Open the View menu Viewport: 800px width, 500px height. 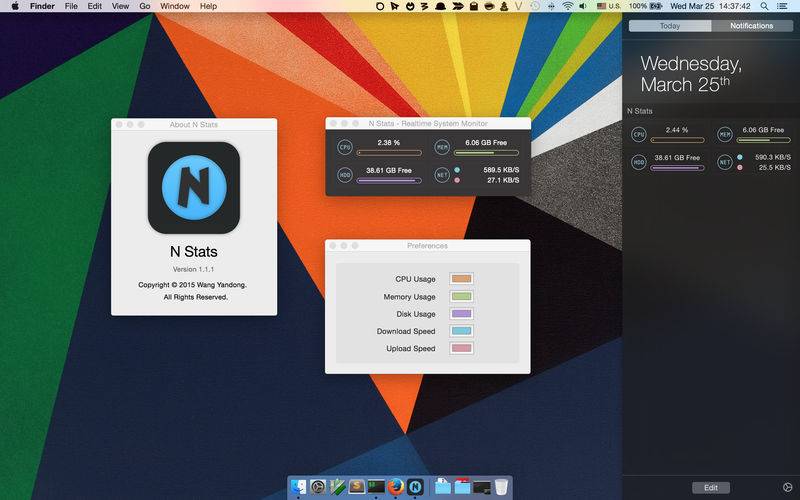point(120,6)
